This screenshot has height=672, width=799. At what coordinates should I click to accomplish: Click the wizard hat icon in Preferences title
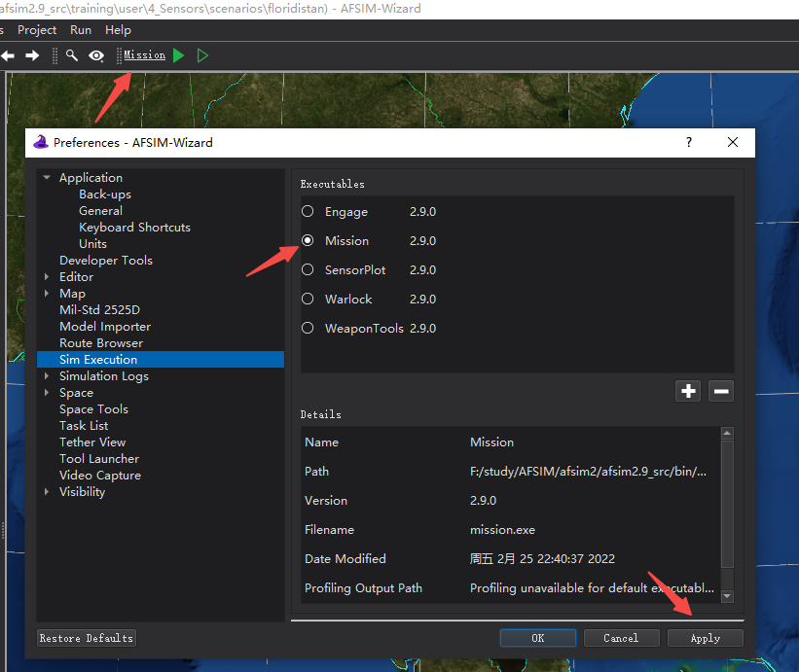(41, 142)
